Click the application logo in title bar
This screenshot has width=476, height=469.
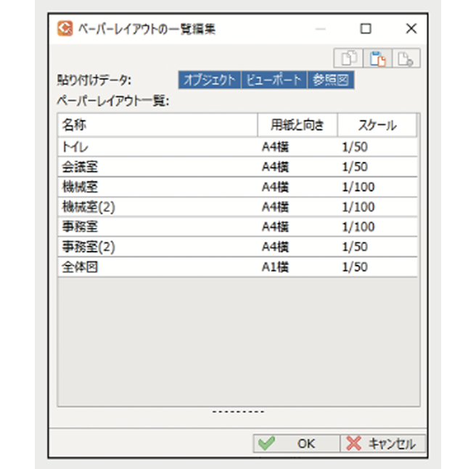(65, 28)
